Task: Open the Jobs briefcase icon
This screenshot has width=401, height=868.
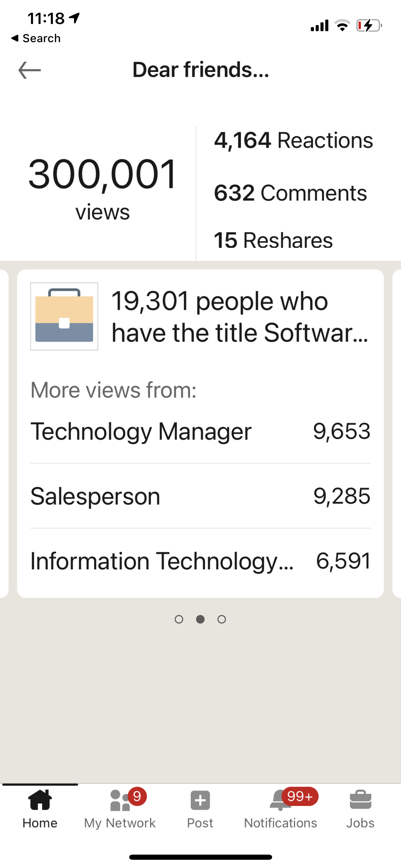Action: click(360, 800)
